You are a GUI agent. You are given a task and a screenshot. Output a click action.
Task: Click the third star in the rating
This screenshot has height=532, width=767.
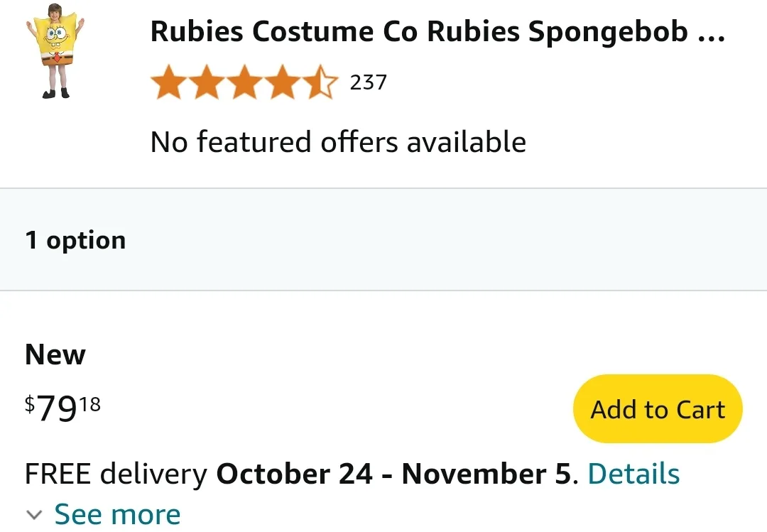pyautogui.click(x=245, y=82)
